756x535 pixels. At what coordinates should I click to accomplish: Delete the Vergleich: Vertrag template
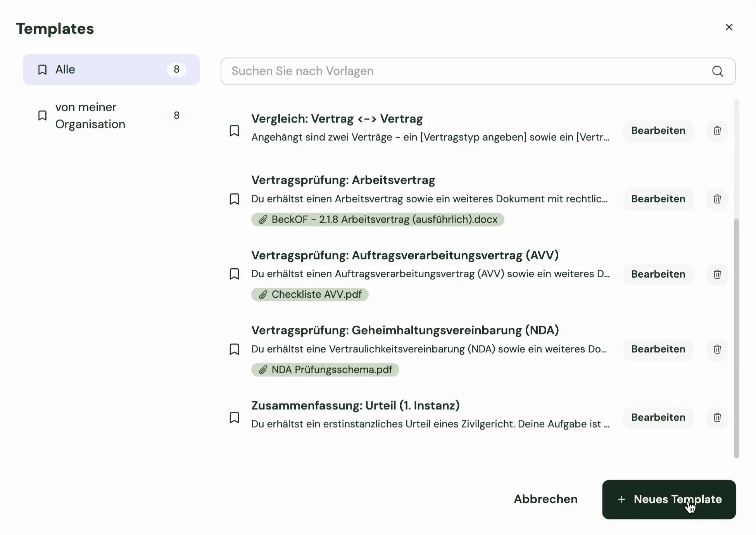click(717, 131)
